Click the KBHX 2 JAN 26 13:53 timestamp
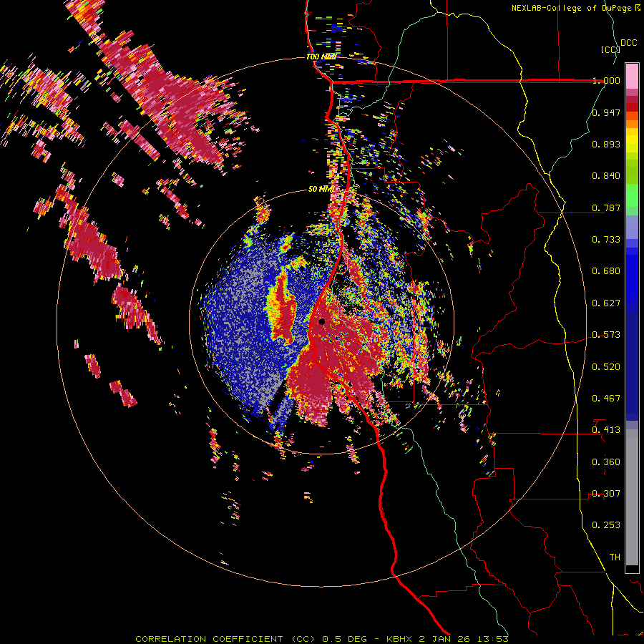 click(447, 639)
